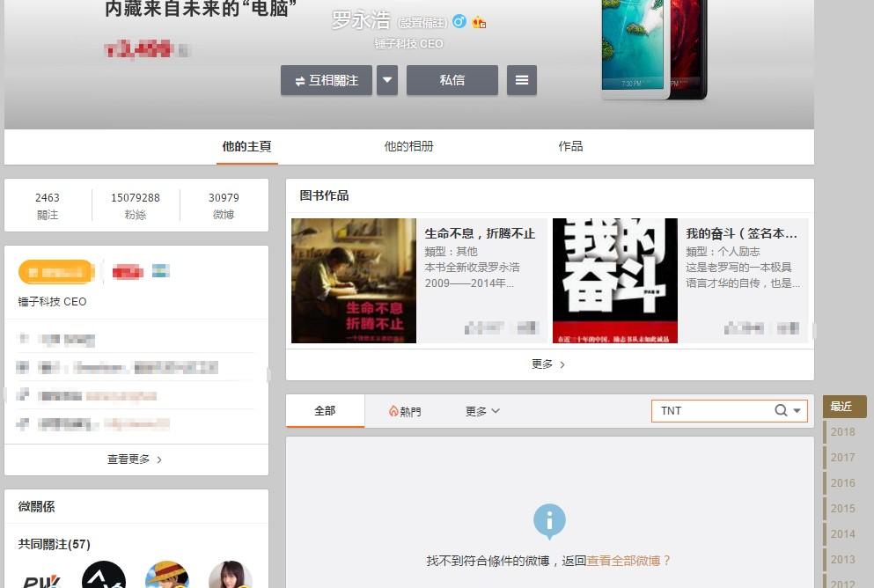Click the 私信 message button
The image size is (874, 588).
pyautogui.click(x=452, y=80)
